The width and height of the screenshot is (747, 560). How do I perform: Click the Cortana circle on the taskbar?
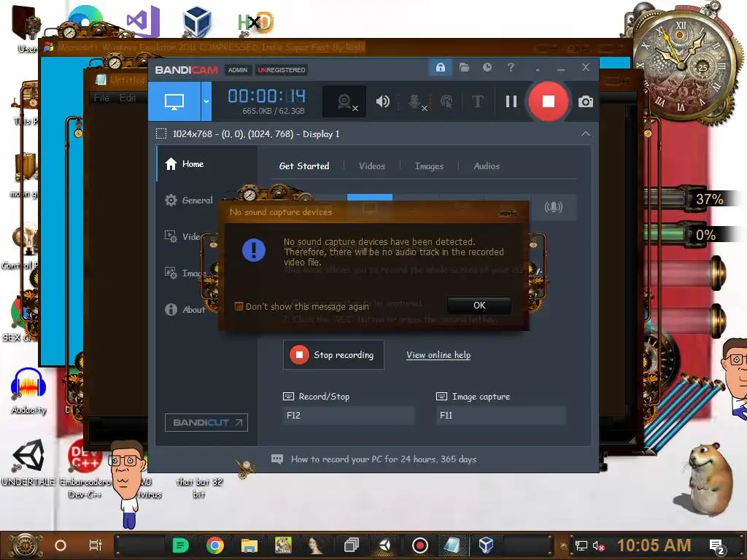(60, 545)
